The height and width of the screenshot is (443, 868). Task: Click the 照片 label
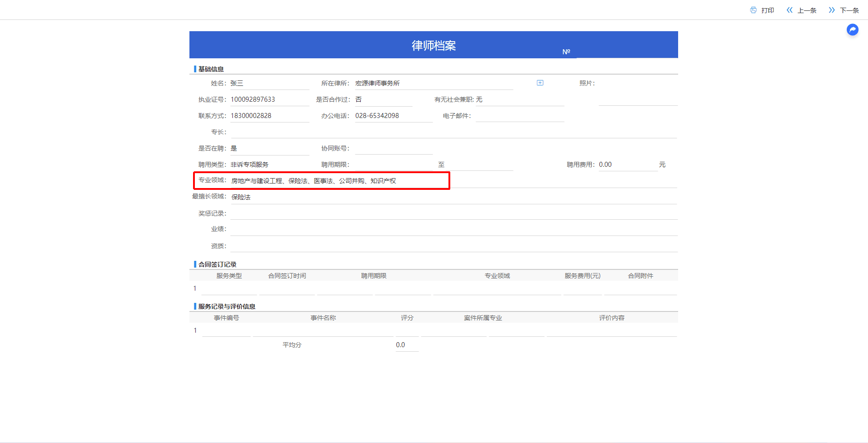coord(587,83)
